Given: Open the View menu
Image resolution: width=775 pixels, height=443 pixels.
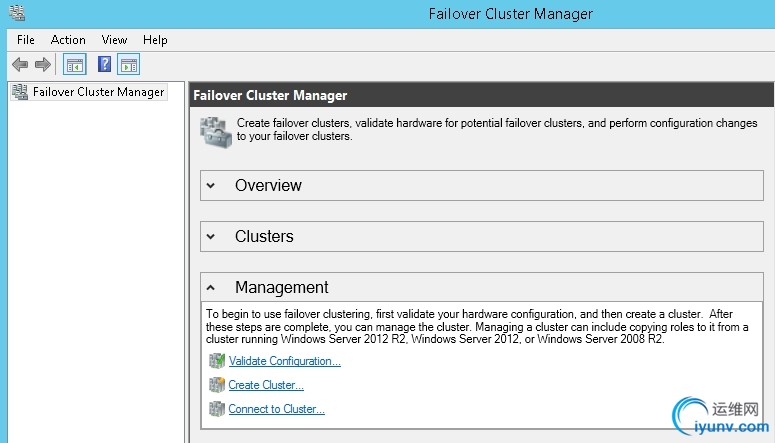Looking at the screenshot, I should 114,40.
